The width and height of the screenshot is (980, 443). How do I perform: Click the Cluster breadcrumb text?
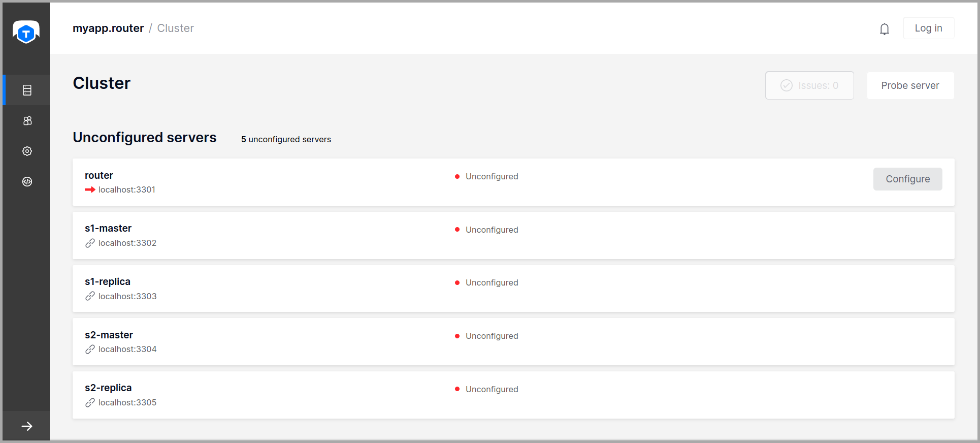pyautogui.click(x=175, y=28)
